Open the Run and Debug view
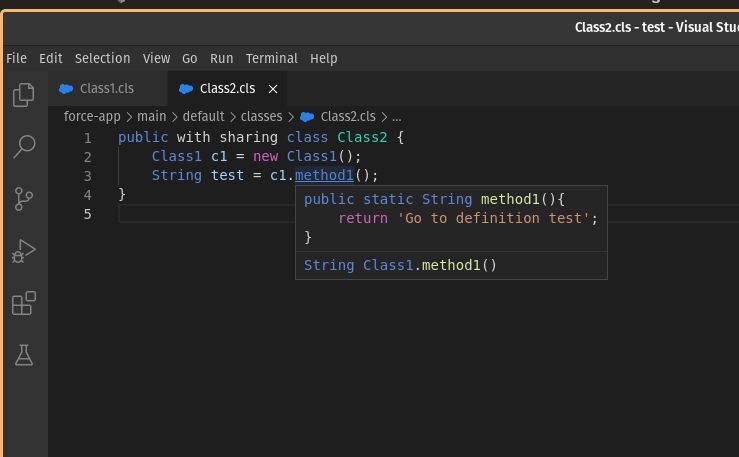The image size is (739, 457). pos(24,251)
